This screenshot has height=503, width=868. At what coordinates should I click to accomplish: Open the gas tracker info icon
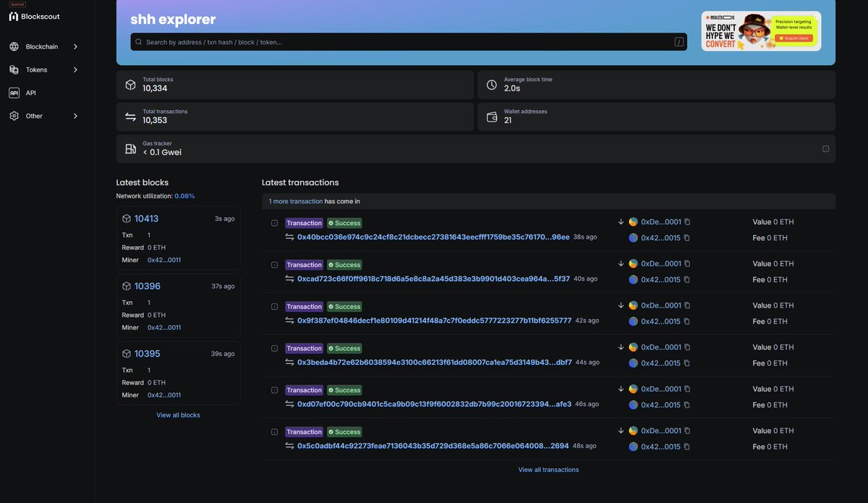tap(825, 149)
